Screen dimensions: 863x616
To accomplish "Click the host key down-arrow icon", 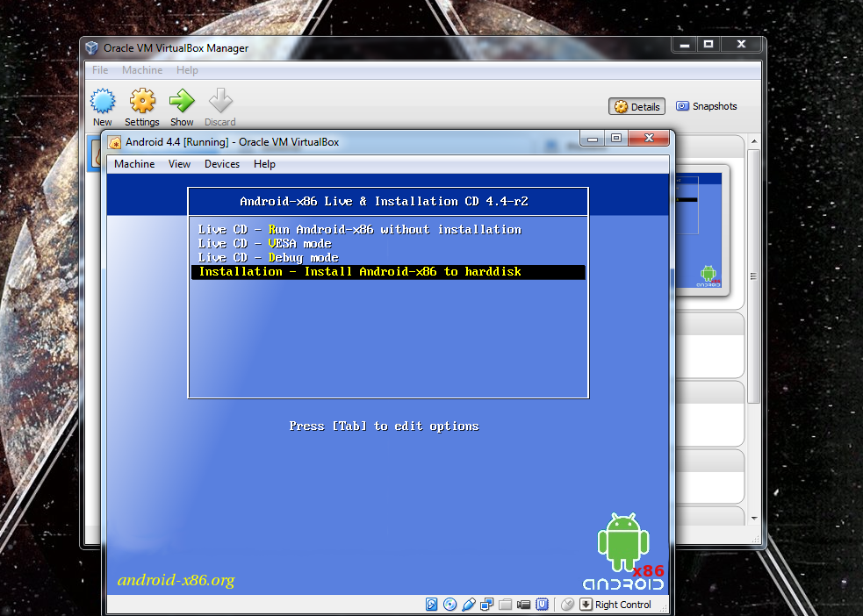I will 586,605.
